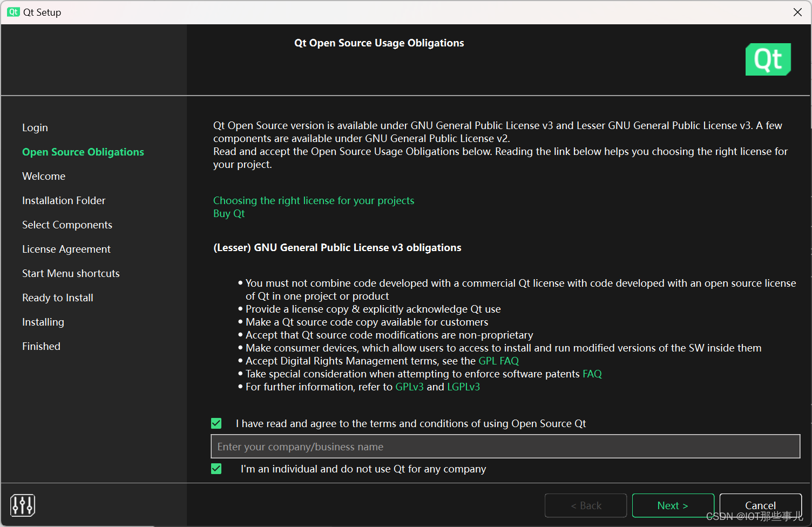Select Start Menu shortcuts step
Image resolution: width=812 pixels, height=527 pixels.
(71, 273)
